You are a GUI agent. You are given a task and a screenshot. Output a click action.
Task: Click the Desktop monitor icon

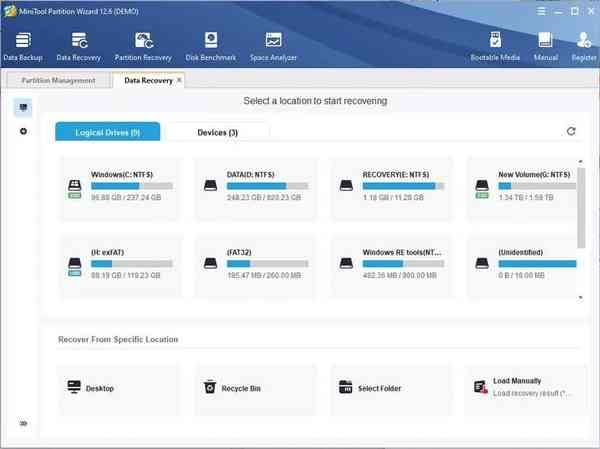(74, 387)
